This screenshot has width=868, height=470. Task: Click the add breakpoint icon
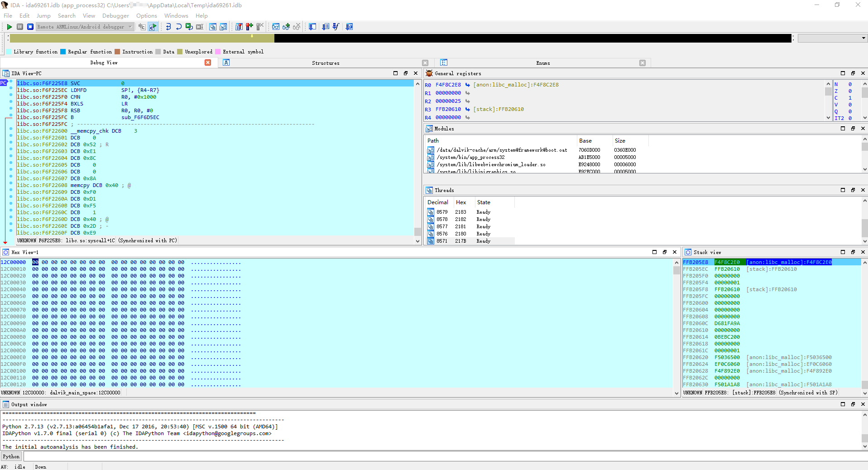tap(249, 27)
